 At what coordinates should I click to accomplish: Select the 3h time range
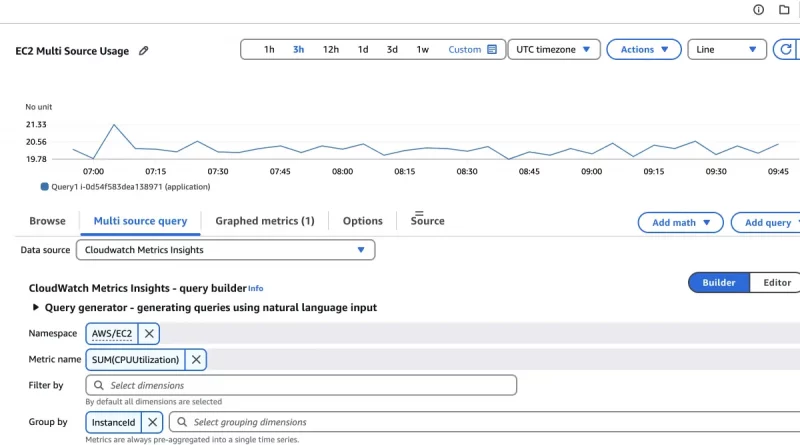click(298, 50)
